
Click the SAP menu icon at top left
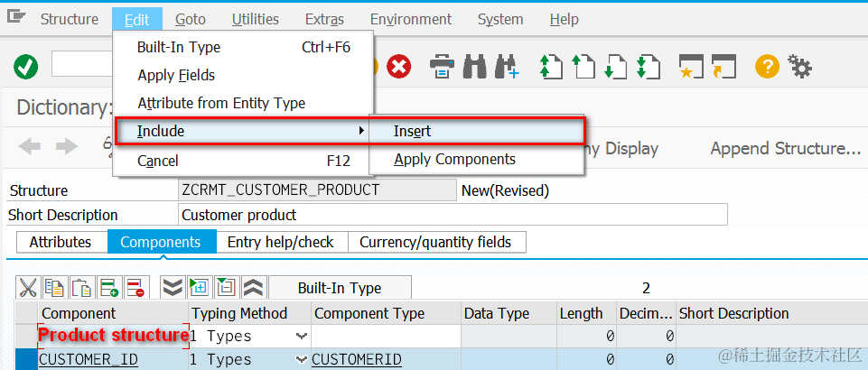[16, 18]
